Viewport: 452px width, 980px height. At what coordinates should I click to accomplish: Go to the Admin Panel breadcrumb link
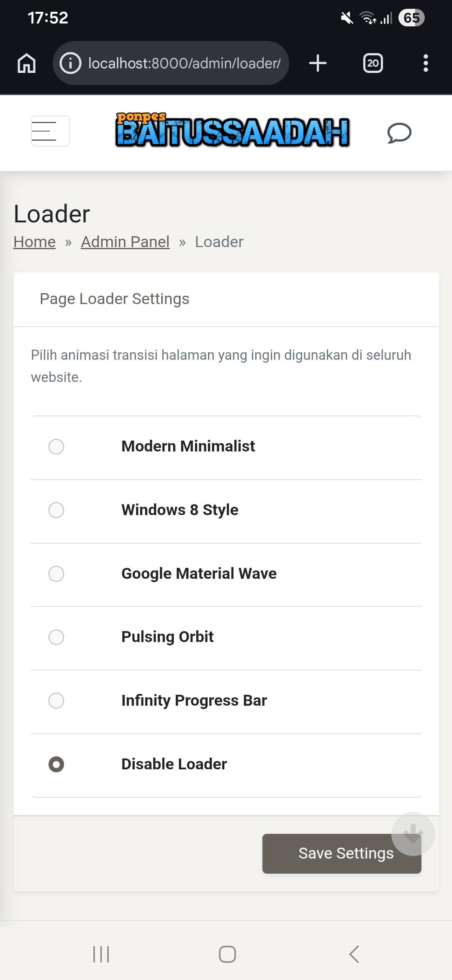[x=125, y=242]
